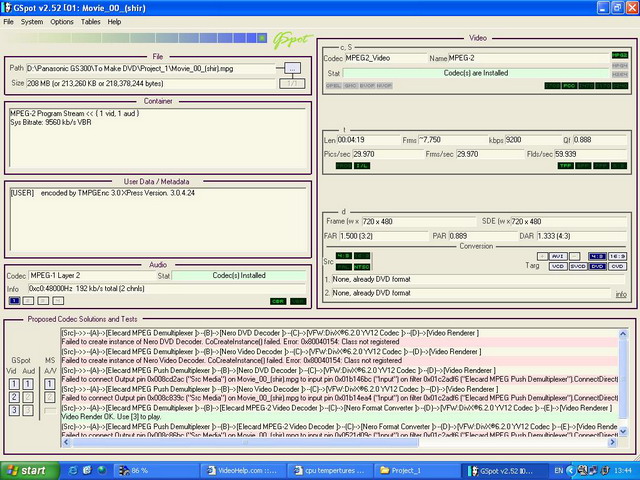Click the 86 % taskbar button
Image resolution: width=640 pixels, height=480 pixels.
pos(157,471)
